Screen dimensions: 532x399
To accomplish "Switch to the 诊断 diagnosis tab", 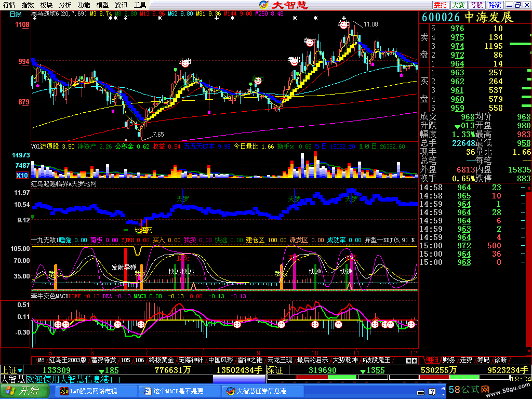I will (501, 360).
